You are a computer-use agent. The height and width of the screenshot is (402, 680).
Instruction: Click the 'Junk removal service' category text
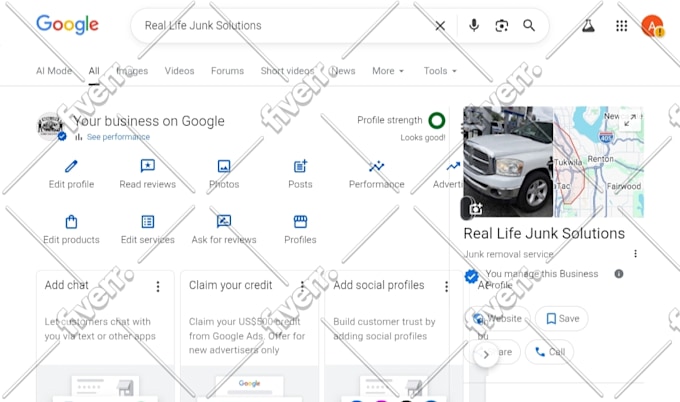click(x=508, y=254)
